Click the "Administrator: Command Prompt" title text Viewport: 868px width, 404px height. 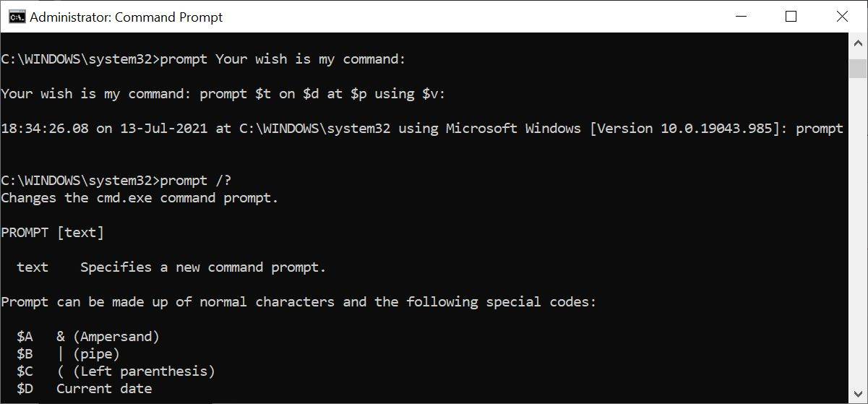[126, 17]
